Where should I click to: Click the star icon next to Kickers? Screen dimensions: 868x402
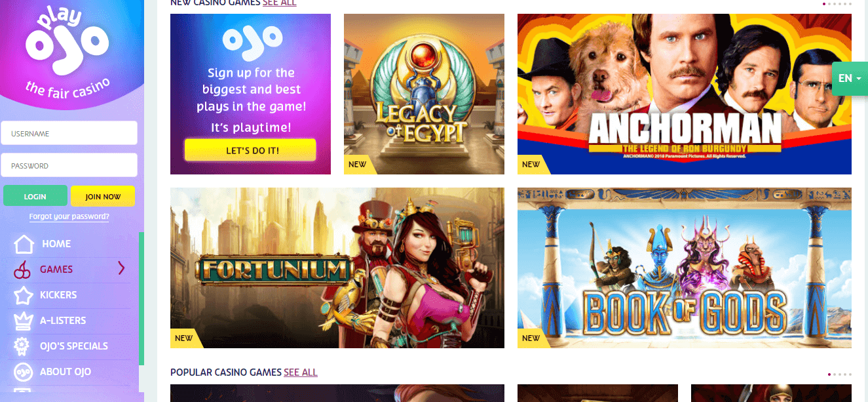(x=24, y=295)
